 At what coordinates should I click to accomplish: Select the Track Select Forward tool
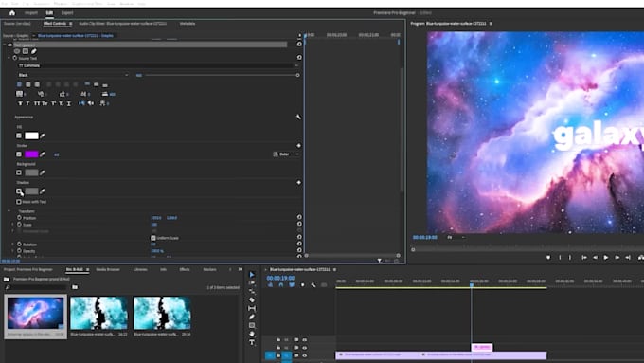coord(252,282)
